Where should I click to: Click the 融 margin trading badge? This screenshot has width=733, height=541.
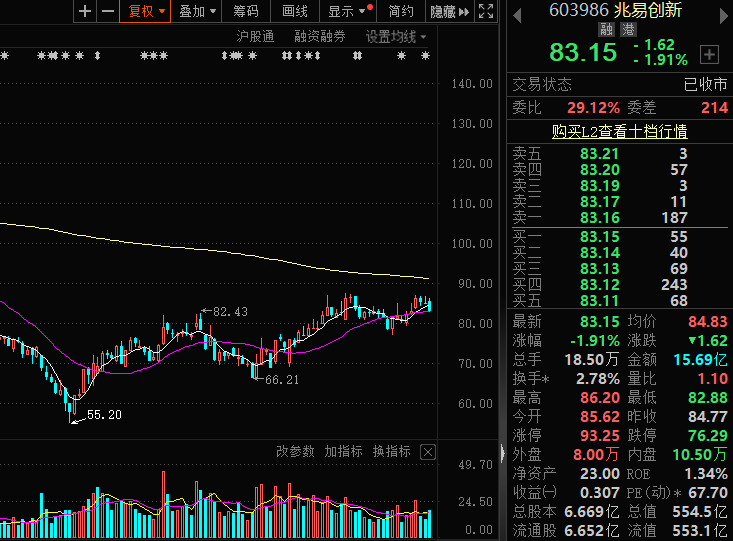pos(607,30)
